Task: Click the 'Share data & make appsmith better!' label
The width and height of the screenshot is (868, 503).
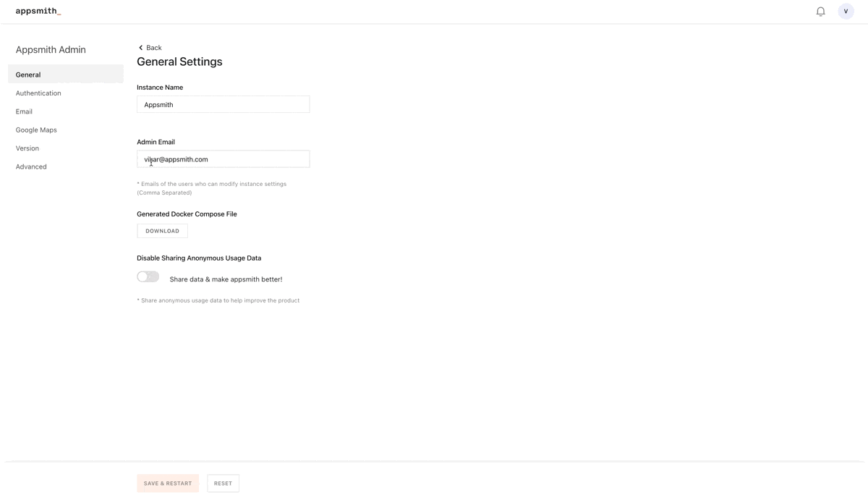Action: pyautogui.click(x=226, y=279)
